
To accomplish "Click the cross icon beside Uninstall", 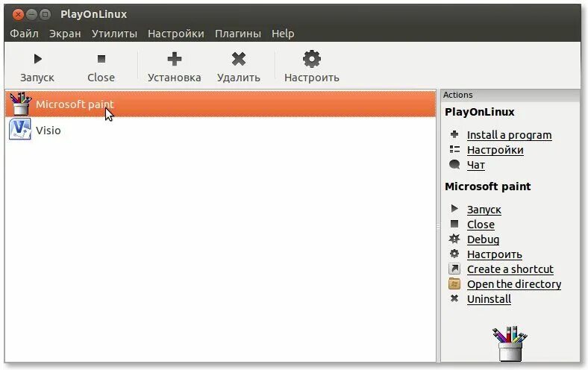I will point(454,298).
